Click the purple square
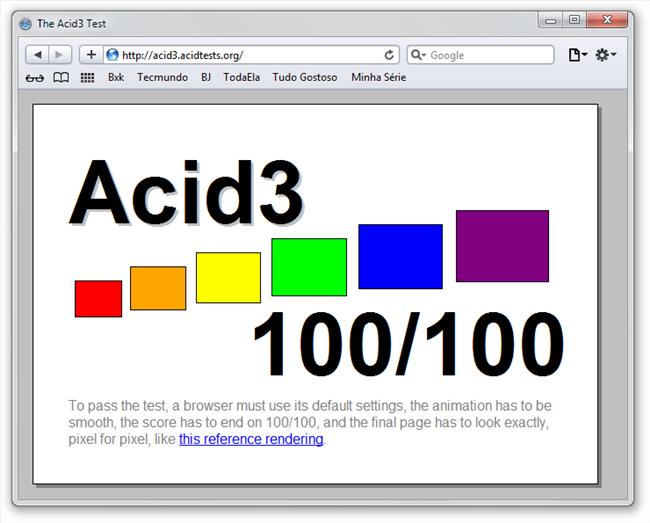 tap(502, 246)
